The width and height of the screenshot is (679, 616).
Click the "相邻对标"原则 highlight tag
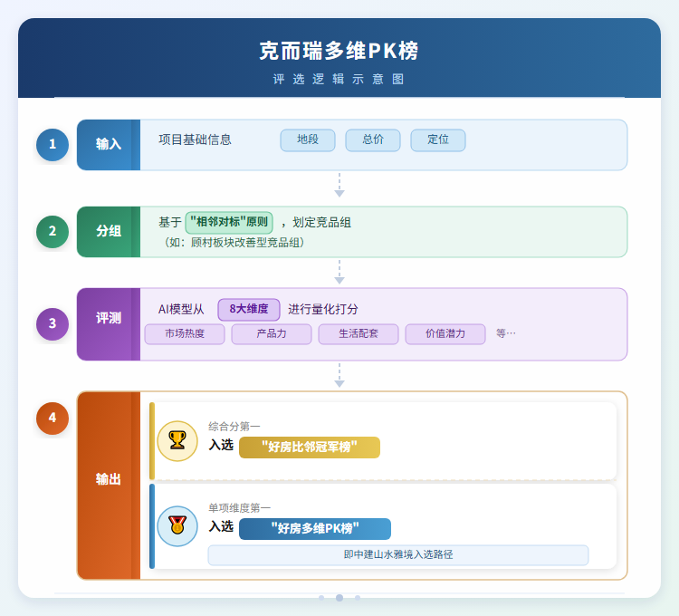229,222
